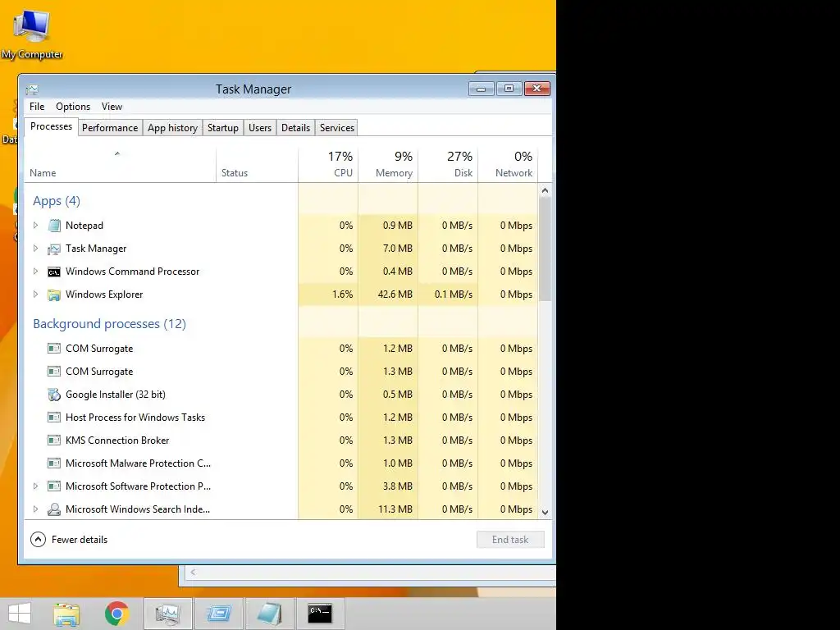This screenshot has height=630, width=840.
Task: Sort processes by CPU column
Action: tap(328, 165)
